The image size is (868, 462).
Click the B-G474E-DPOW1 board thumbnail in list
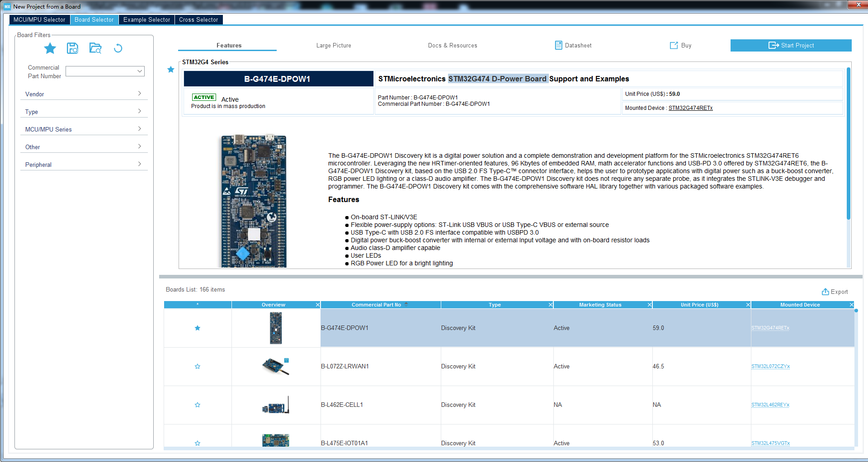pos(276,328)
